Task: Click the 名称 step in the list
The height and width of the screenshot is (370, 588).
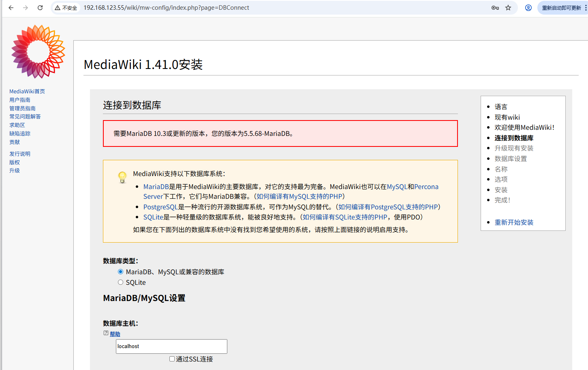Action: coord(501,169)
